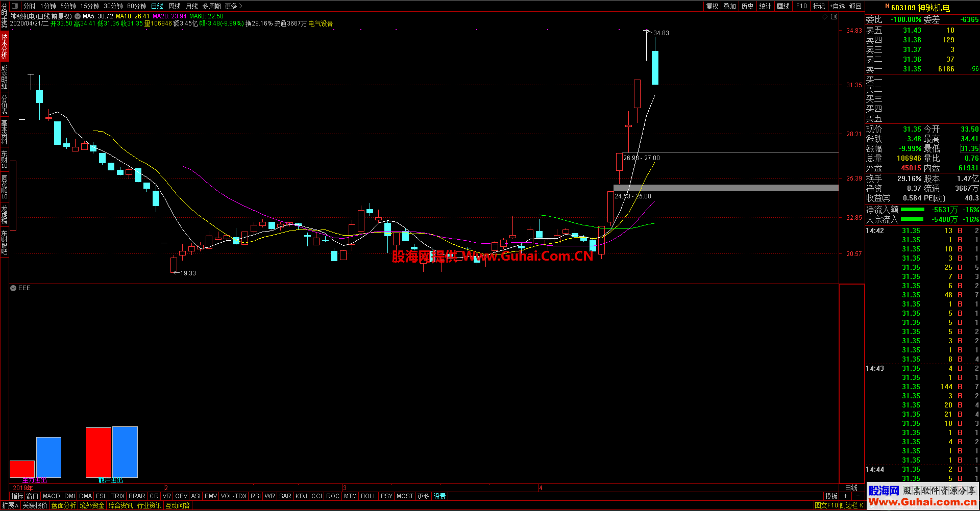Image resolution: width=980 pixels, height=511 pixels.
Task: Switch to 分时 time-share view
Action: (x=30, y=6)
